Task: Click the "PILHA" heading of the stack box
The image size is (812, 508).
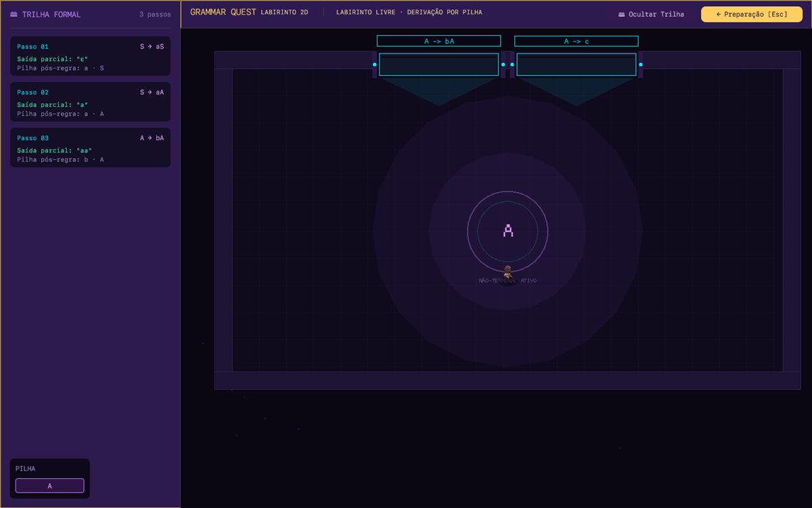Action: point(26,469)
